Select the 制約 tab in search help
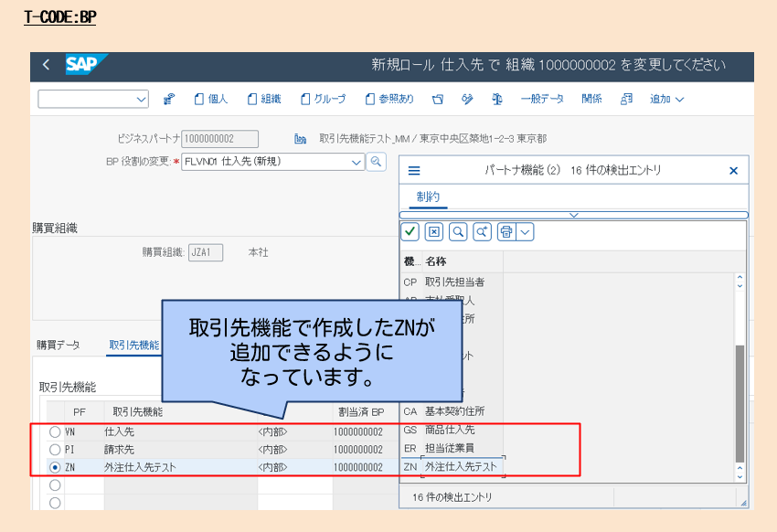 [428, 197]
